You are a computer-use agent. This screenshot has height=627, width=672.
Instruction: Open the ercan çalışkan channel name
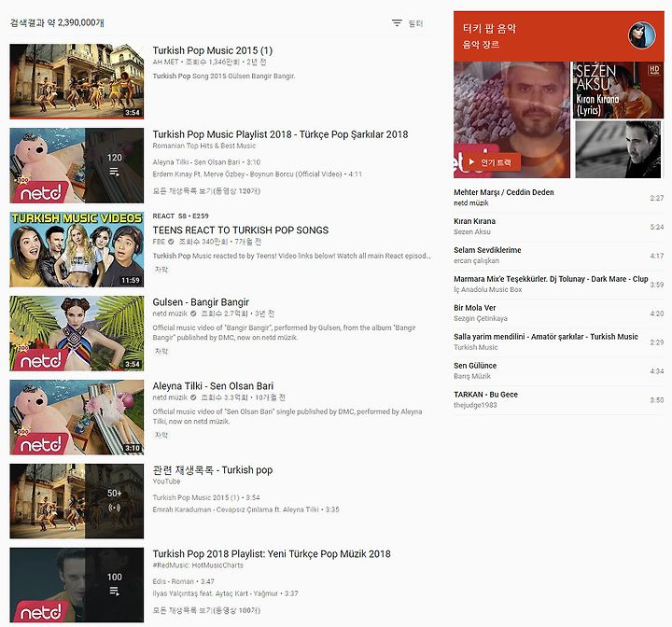tap(477, 260)
